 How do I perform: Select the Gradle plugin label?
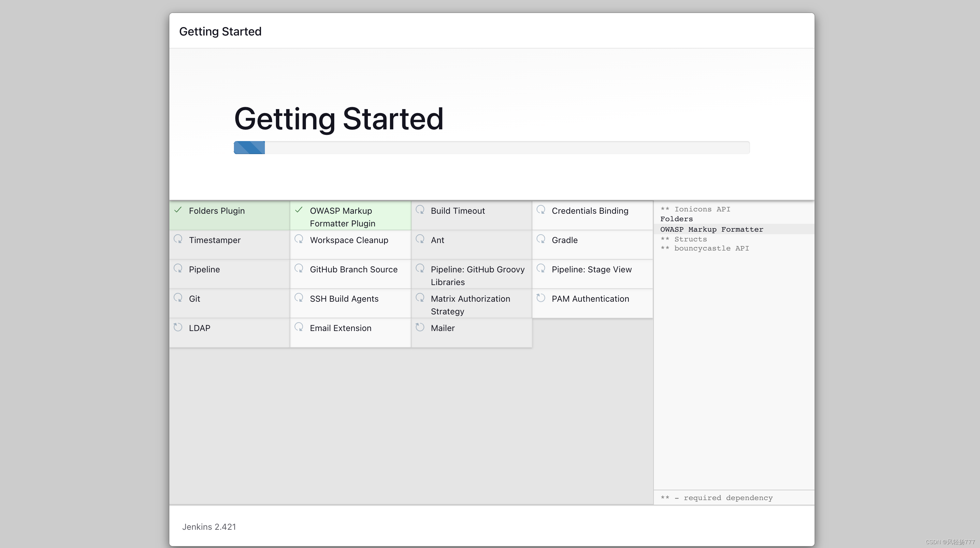pyautogui.click(x=565, y=240)
